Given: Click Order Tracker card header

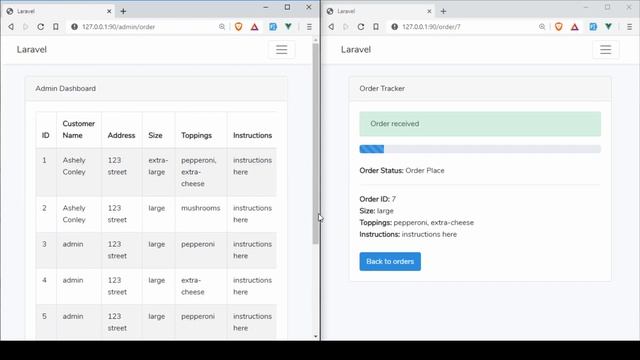Looking at the screenshot, I should click(480, 89).
